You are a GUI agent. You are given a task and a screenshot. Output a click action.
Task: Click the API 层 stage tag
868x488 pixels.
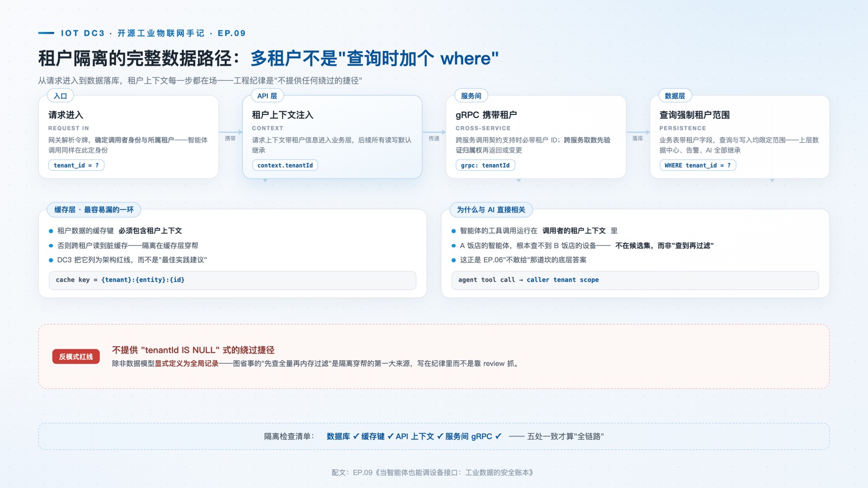tap(267, 96)
